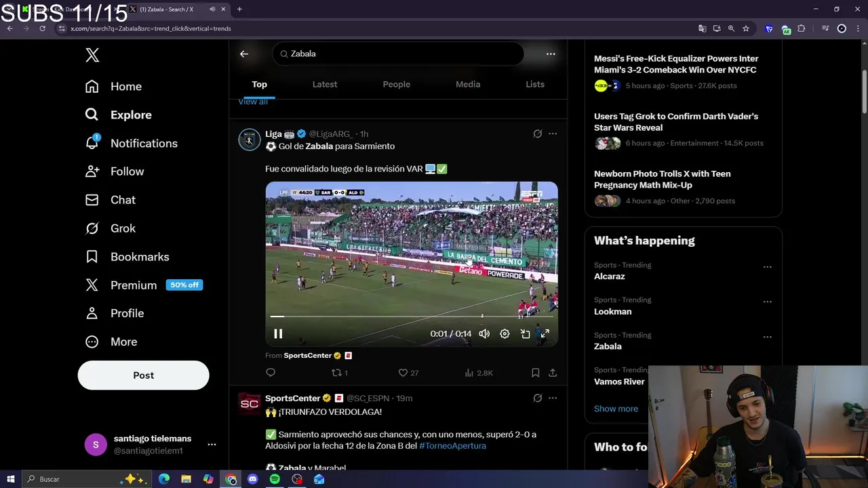Bookmark the Liga post
The width and height of the screenshot is (868, 488).
(535, 373)
